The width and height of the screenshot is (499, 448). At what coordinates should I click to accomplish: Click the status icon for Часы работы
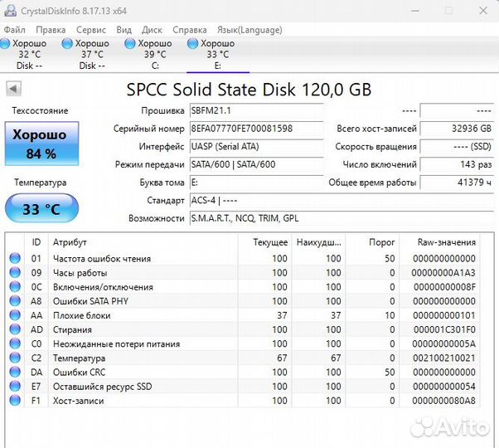coord(15,273)
